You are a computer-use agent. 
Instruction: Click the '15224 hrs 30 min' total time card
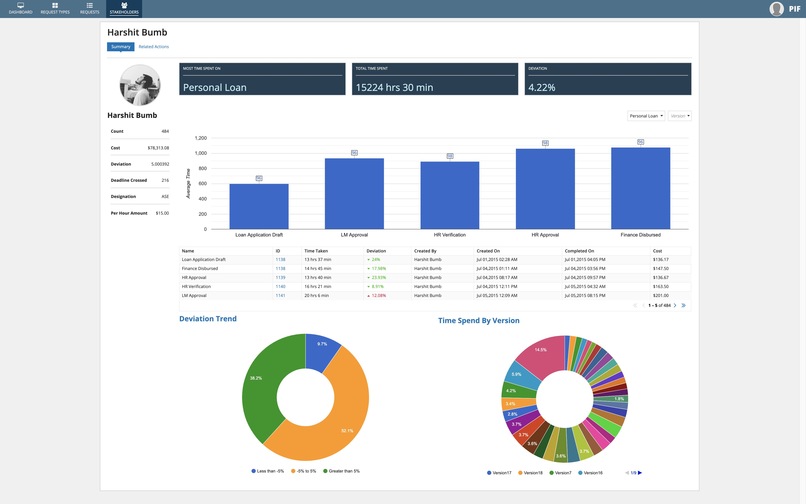point(435,79)
